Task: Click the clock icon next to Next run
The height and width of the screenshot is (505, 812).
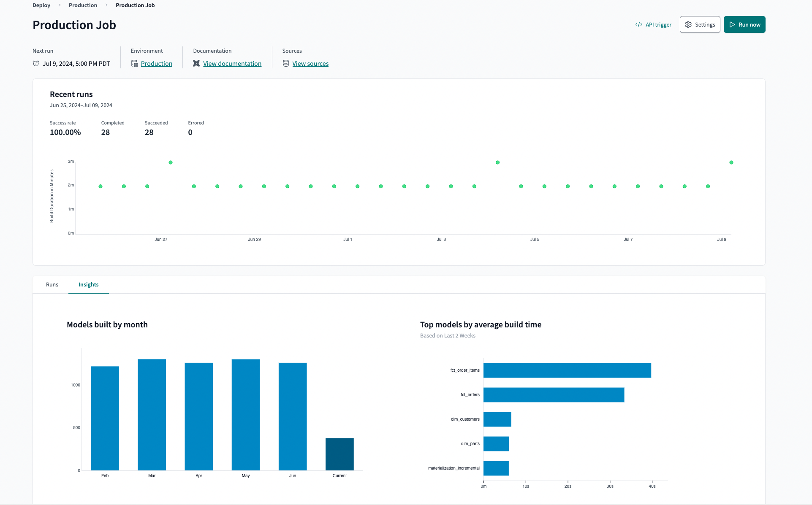Action: pyautogui.click(x=36, y=63)
